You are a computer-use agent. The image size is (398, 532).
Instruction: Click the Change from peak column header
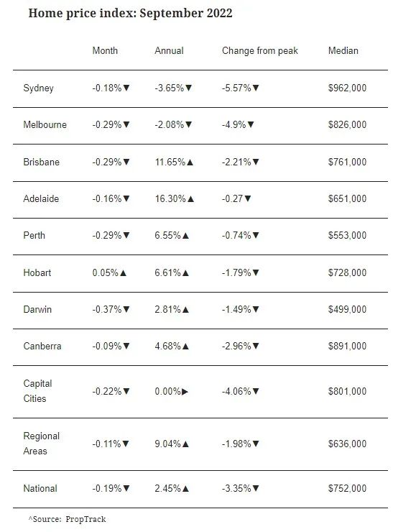click(260, 50)
